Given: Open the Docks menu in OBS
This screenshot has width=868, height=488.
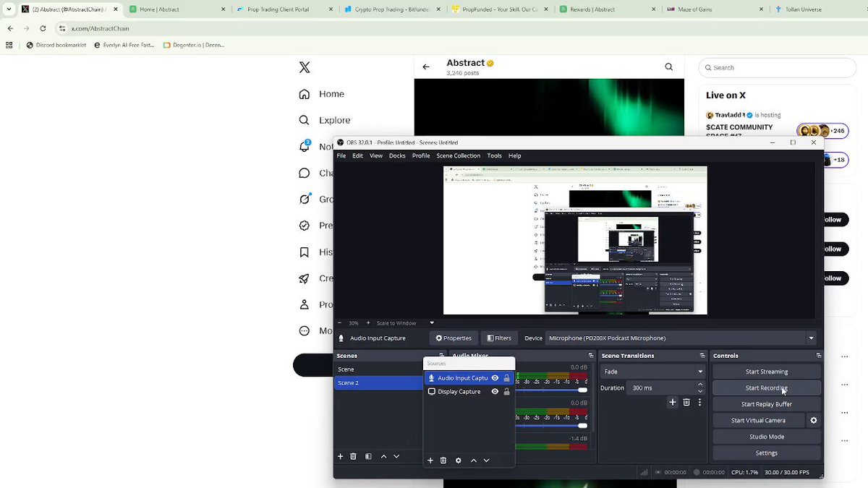Looking at the screenshot, I should coord(397,155).
